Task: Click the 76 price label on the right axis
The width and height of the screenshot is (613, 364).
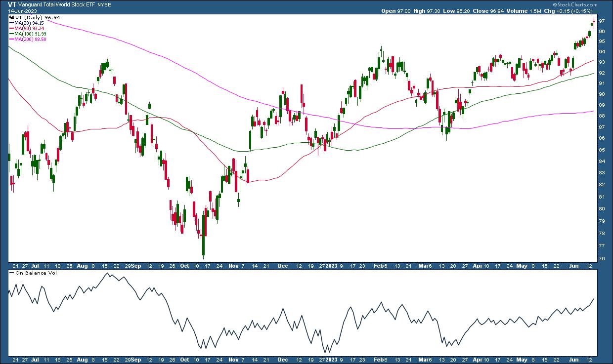Action: tap(602, 259)
